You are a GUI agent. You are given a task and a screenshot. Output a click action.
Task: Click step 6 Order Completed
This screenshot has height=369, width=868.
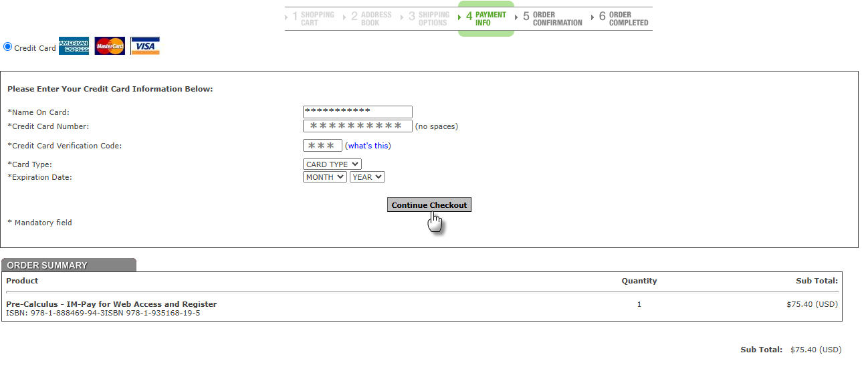[623, 19]
